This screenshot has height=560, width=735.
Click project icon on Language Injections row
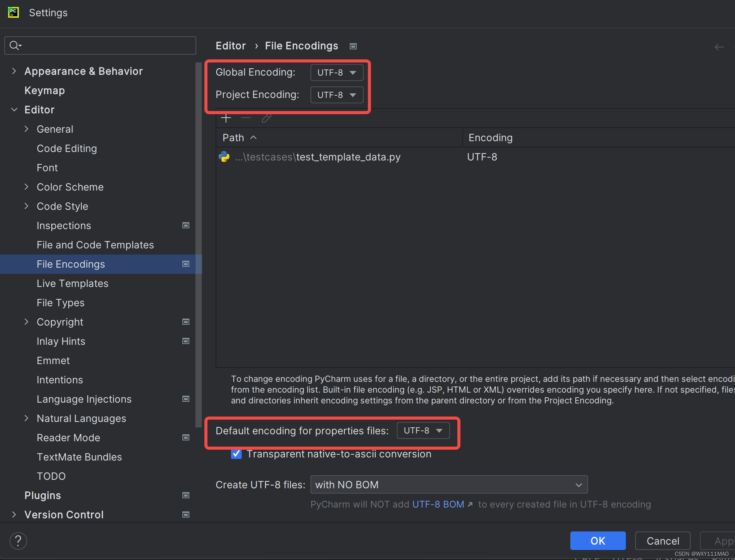(186, 399)
